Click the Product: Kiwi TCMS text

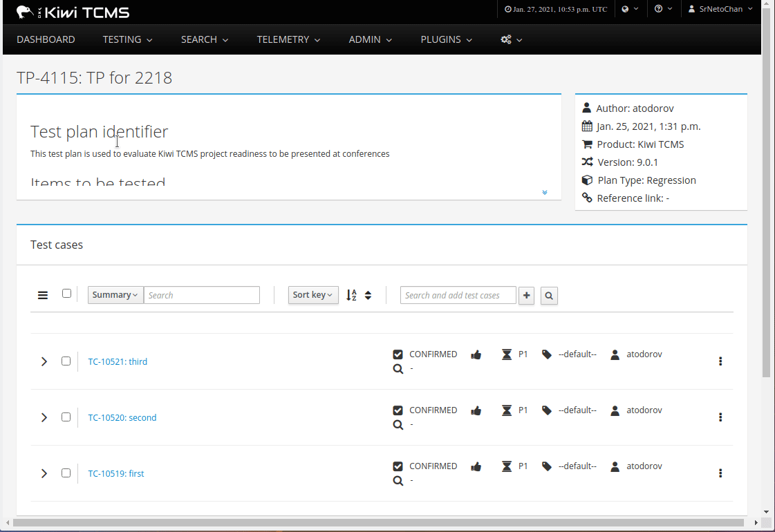pyautogui.click(x=641, y=144)
